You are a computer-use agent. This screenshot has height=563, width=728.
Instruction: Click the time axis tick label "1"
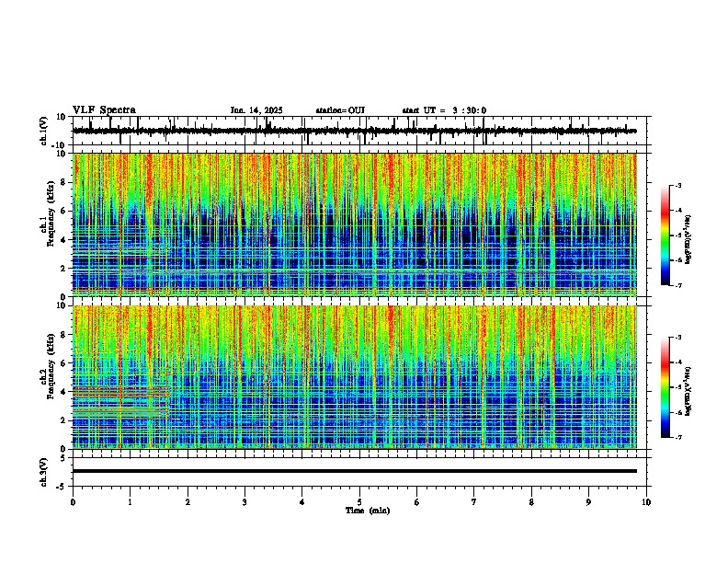130,502
